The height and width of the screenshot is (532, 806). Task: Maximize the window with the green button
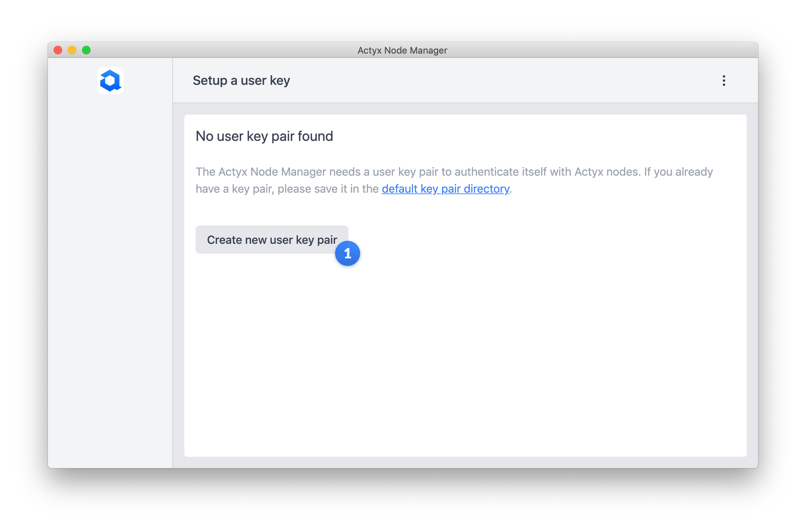pyautogui.click(x=86, y=50)
